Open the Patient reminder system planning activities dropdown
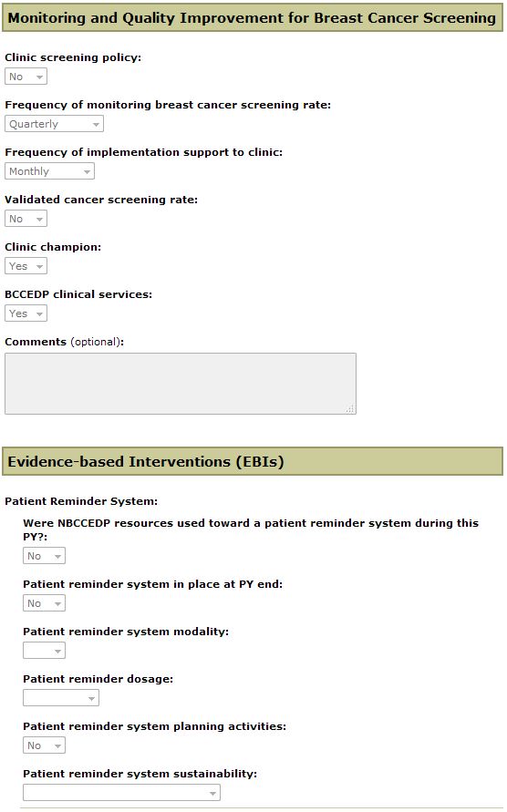507x812 pixels. [44, 745]
